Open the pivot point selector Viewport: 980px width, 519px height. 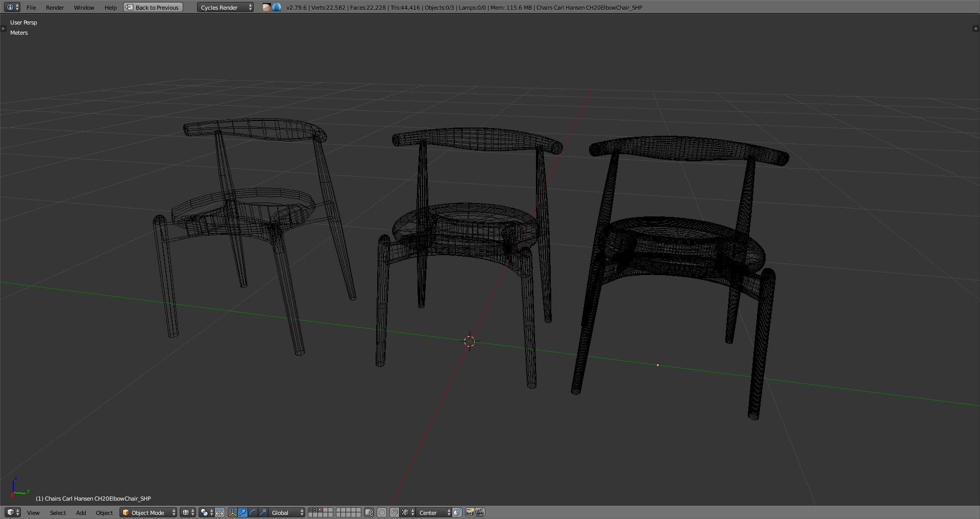point(206,512)
